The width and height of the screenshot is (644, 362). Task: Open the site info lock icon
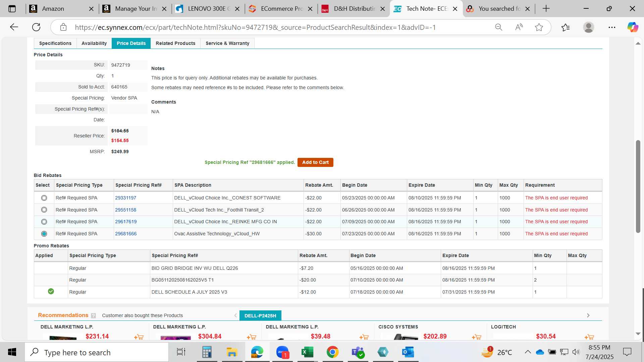[x=63, y=27]
